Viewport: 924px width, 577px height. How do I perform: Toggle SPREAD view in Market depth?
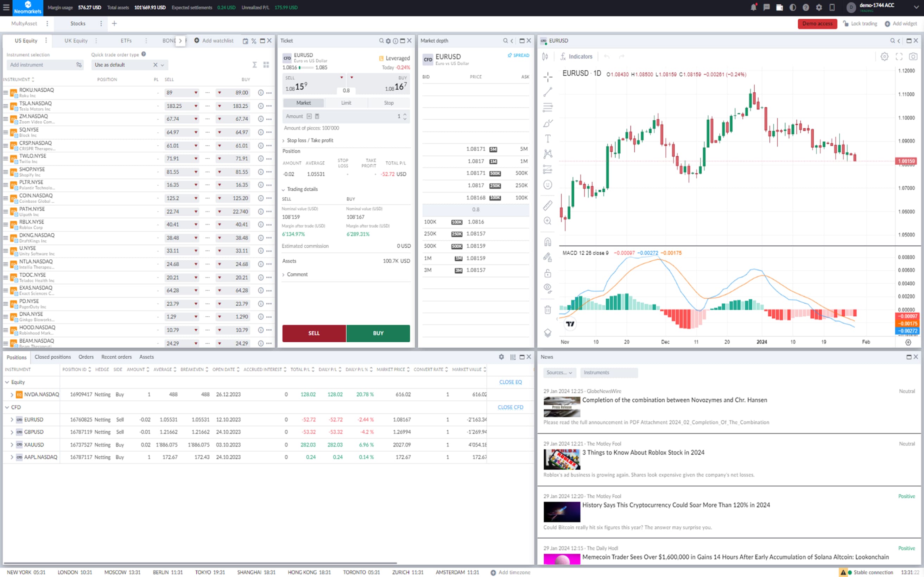tap(518, 55)
